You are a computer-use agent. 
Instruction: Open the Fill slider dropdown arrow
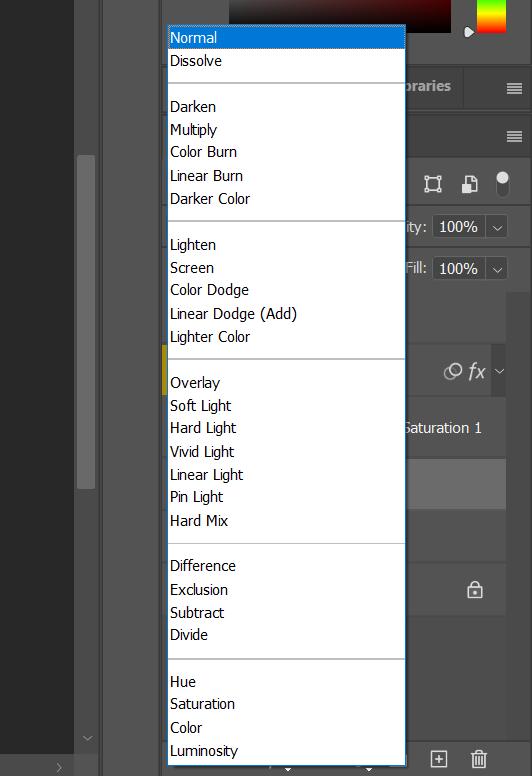[497, 269]
